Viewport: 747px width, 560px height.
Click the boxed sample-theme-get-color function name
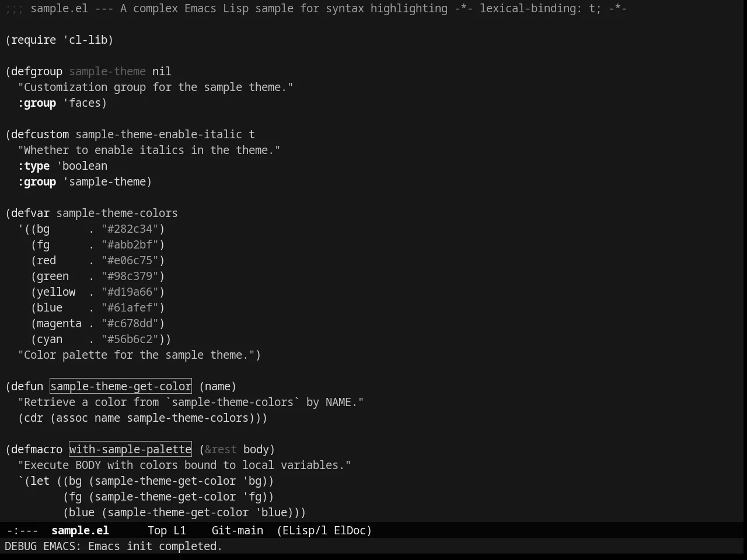pos(121,386)
